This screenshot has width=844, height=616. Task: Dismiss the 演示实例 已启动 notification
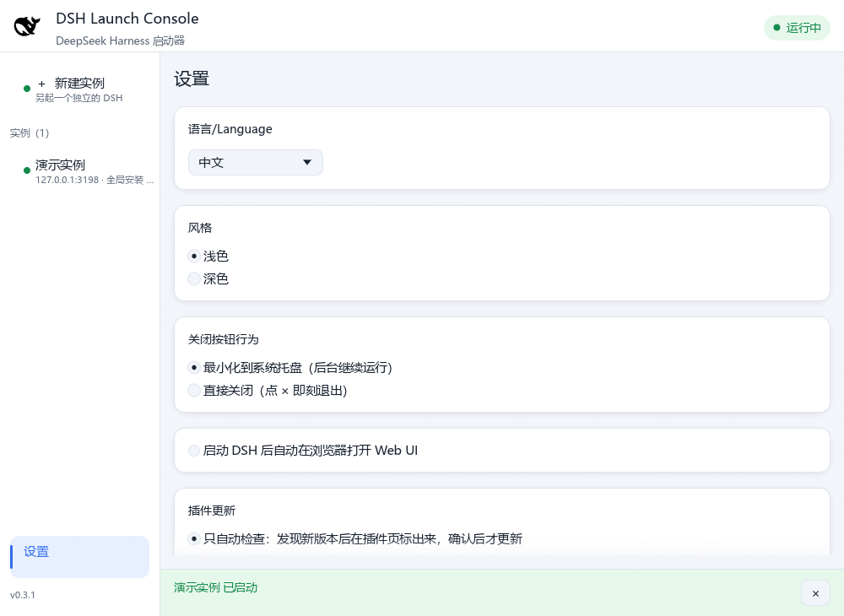coord(815,593)
